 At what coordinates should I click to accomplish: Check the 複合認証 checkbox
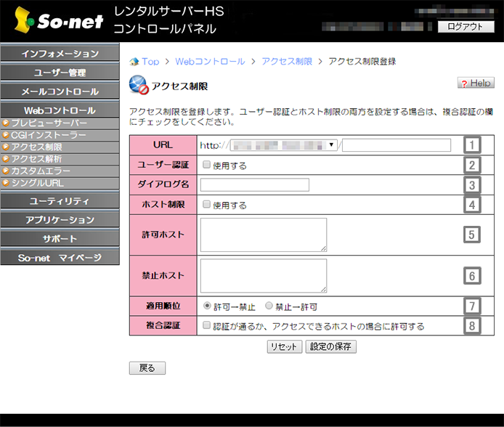[208, 326]
